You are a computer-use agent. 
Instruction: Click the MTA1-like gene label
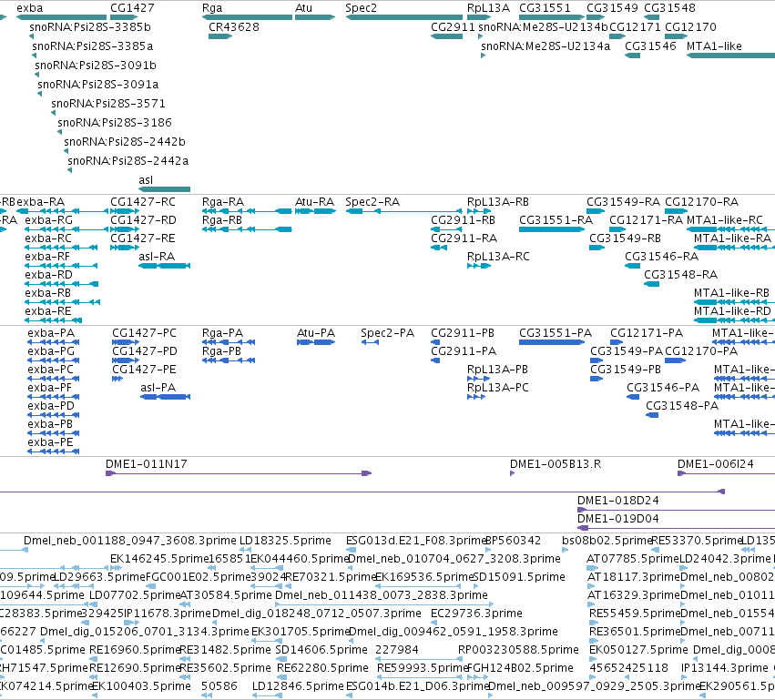tap(714, 46)
